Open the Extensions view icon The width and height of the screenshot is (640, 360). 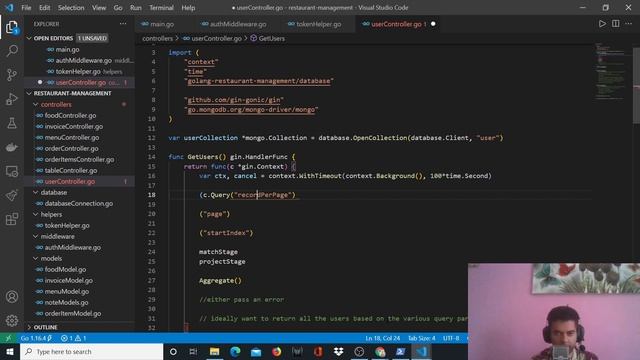(12, 220)
